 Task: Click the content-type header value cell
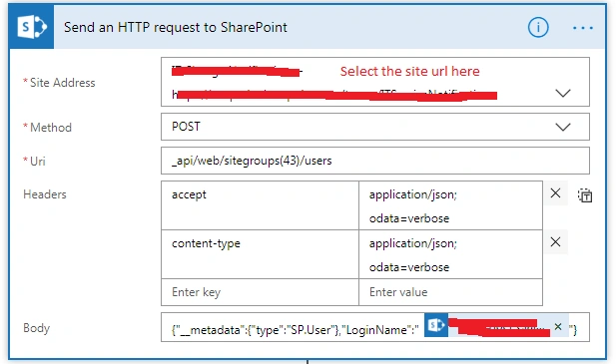(x=450, y=254)
